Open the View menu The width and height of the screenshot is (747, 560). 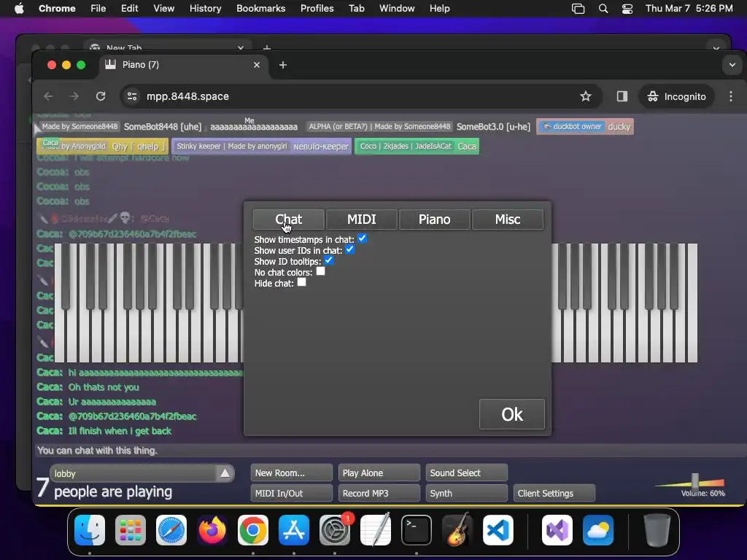(x=164, y=9)
